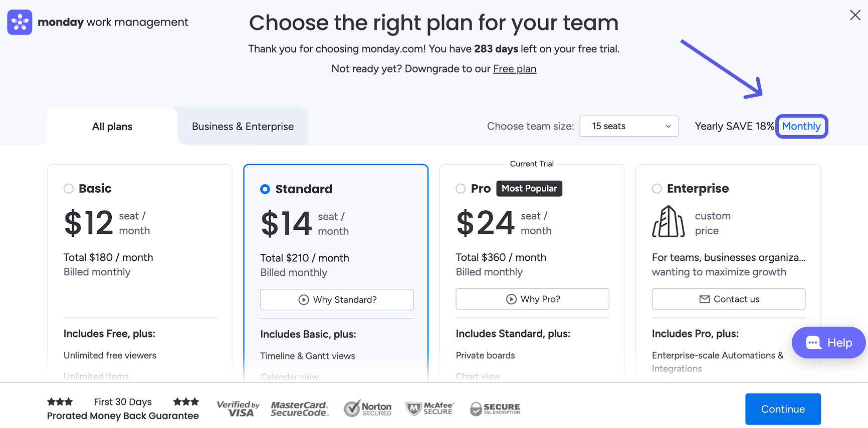This screenshot has height=428, width=868.
Task: Switch to the Business & Enterprise tab
Action: pos(243,126)
